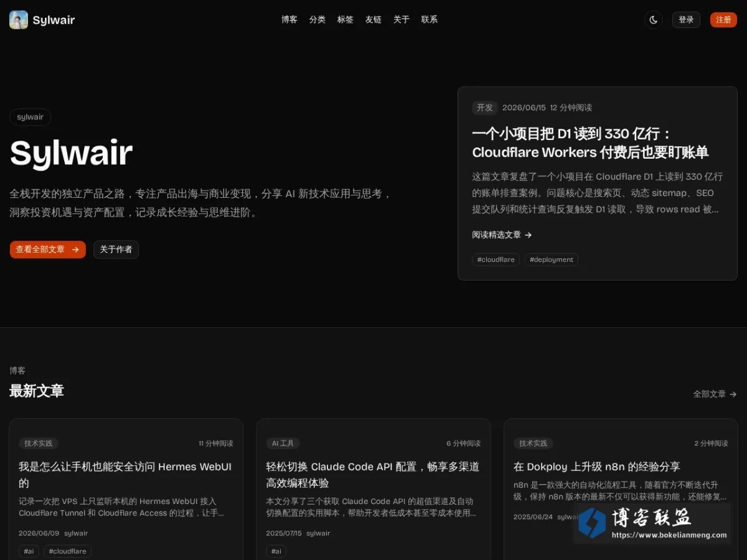Click the 关于作者 button
The image size is (747, 560).
[x=116, y=250]
